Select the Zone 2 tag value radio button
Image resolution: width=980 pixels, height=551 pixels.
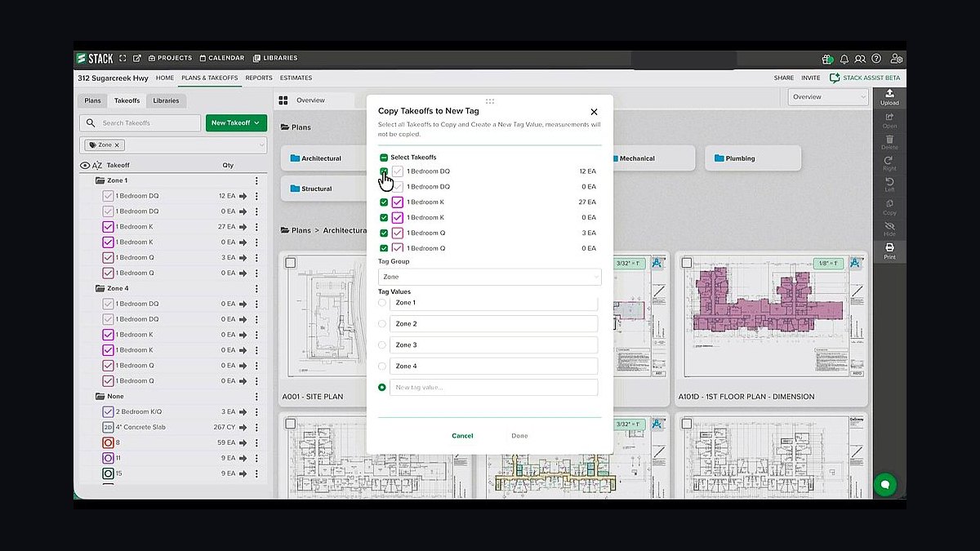tap(382, 324)
